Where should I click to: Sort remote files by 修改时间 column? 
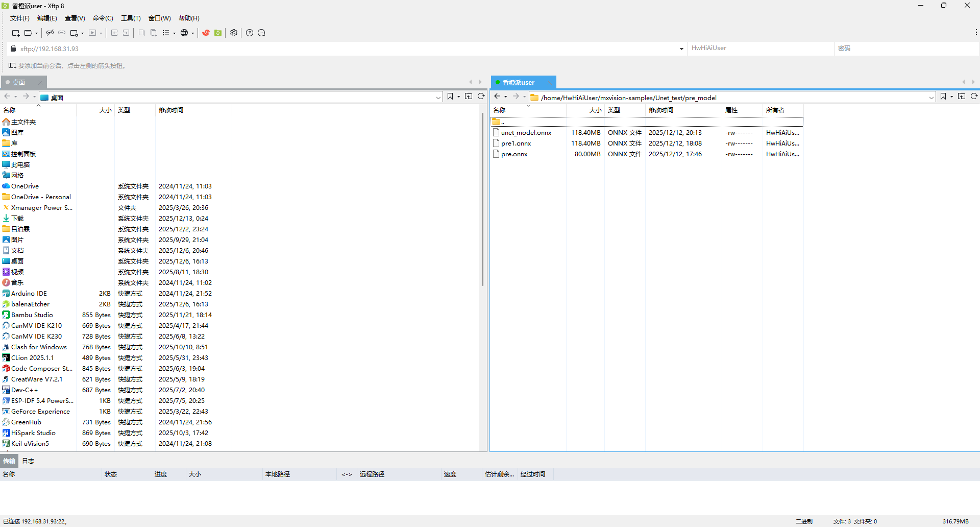(x=683, y=110)
